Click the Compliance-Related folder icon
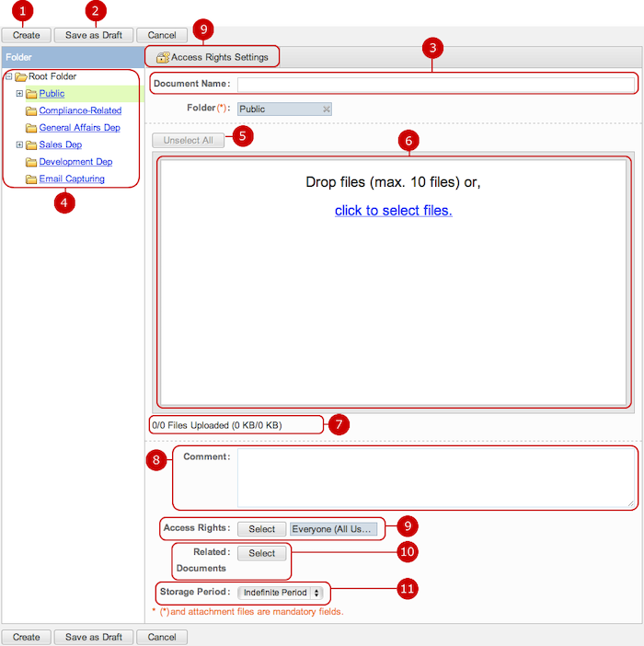Image resolution: width=644 pixels, height=646 pixels. click(31, 110)
